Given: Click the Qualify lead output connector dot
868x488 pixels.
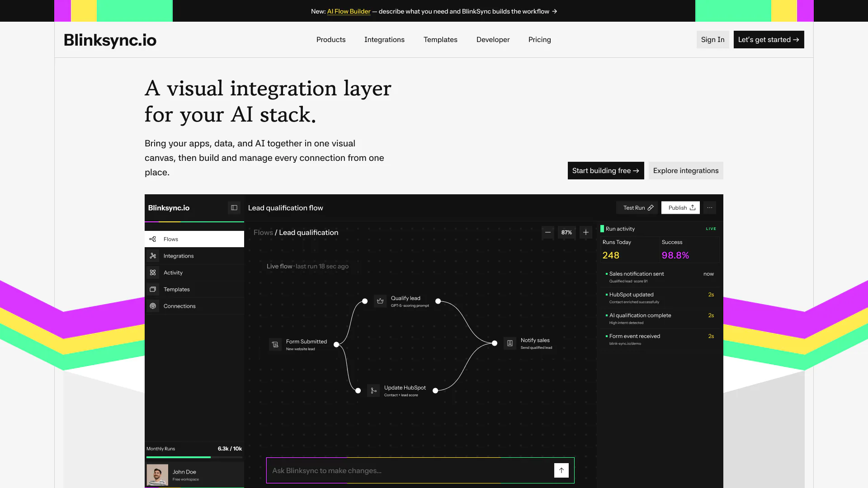Looking at the screenshot, I should point(438,301).
